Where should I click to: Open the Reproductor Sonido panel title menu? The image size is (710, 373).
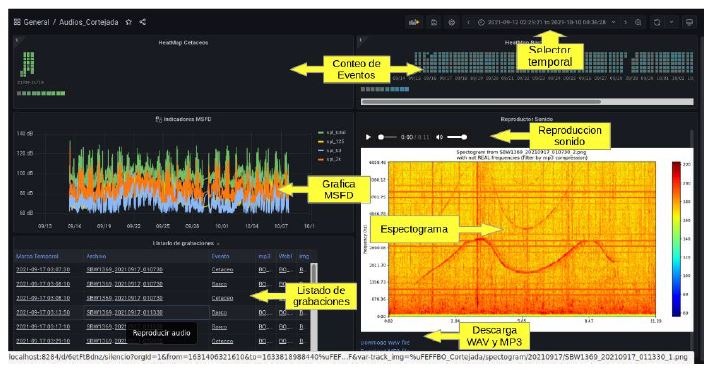tap(527, 119)
